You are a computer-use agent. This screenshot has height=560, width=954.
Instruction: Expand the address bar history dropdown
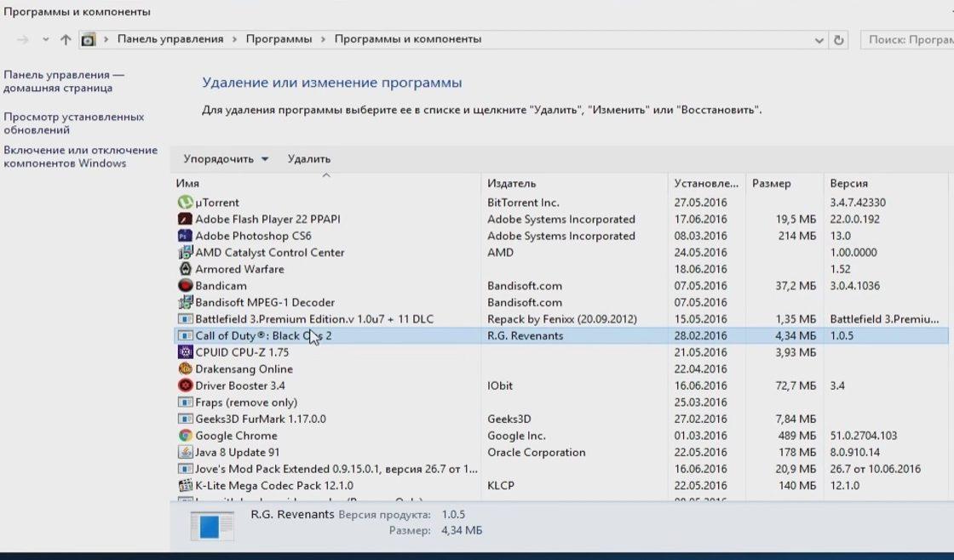point(819,40)
